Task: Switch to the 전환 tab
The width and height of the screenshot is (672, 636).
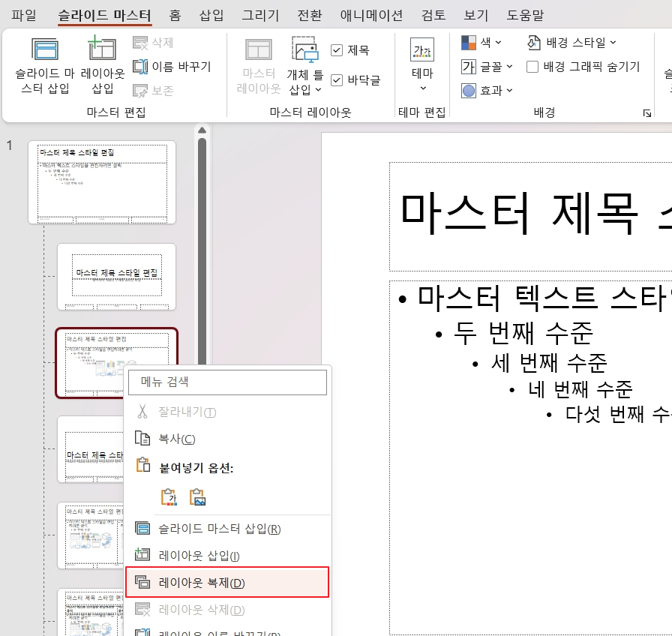Action: coord(310,16)
